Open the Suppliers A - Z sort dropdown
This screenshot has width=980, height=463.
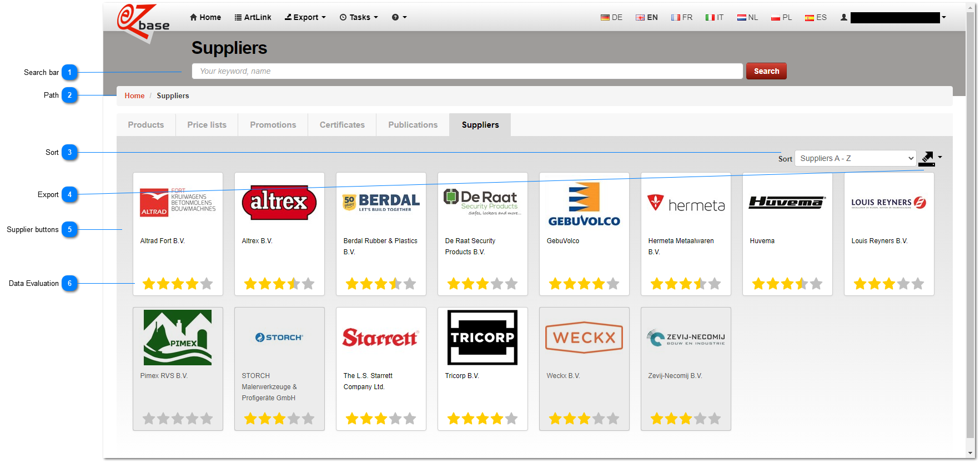tap(856, 158)
